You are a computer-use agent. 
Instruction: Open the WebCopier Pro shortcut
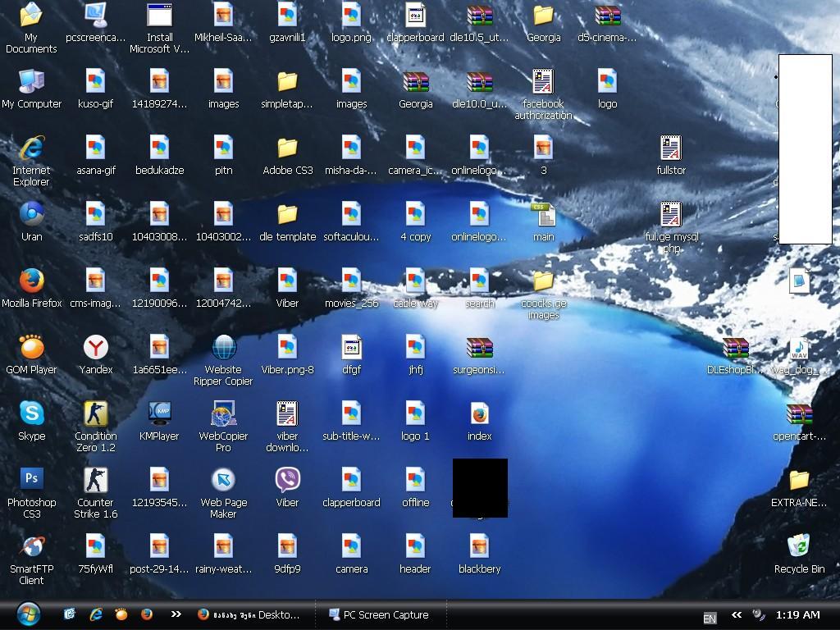click(223, 414)
